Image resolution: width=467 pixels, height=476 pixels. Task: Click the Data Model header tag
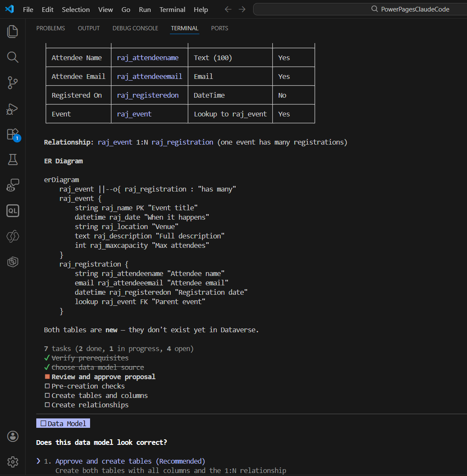[x=63, y=424]
